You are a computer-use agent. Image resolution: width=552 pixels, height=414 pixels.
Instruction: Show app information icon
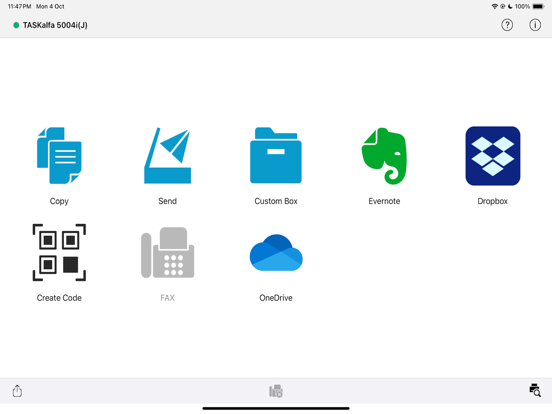pyautogui.click(x=535, y=25)
